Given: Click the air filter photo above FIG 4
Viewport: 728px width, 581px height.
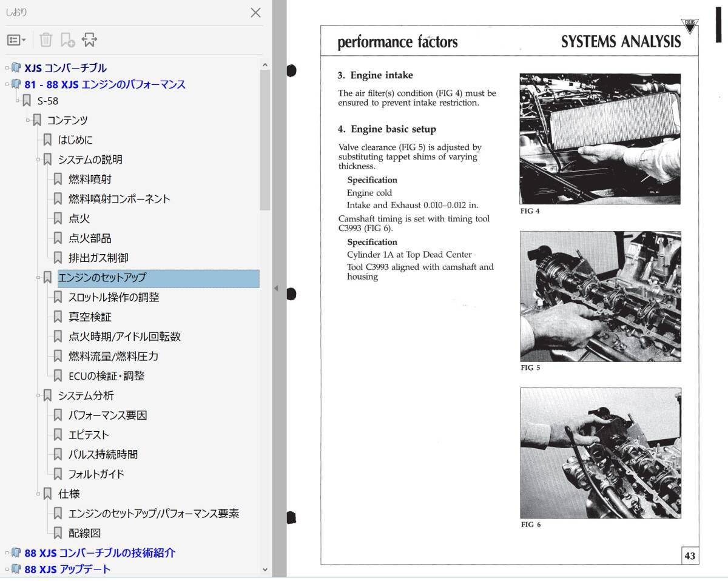Looking at the screenshot, I should pos(600,139).
